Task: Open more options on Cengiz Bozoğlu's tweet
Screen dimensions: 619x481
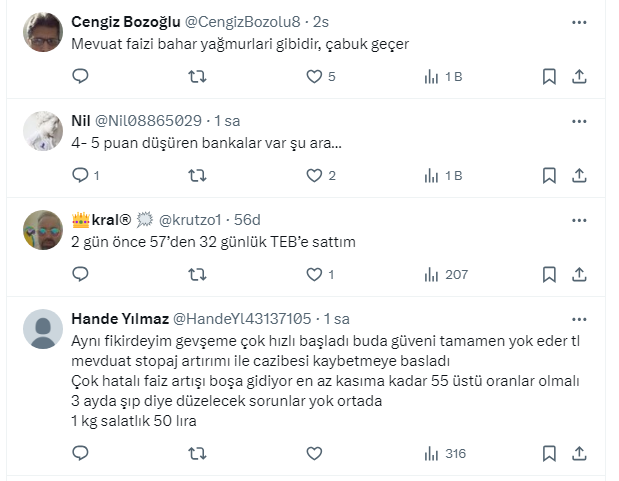Action: [x=579, y=21]
